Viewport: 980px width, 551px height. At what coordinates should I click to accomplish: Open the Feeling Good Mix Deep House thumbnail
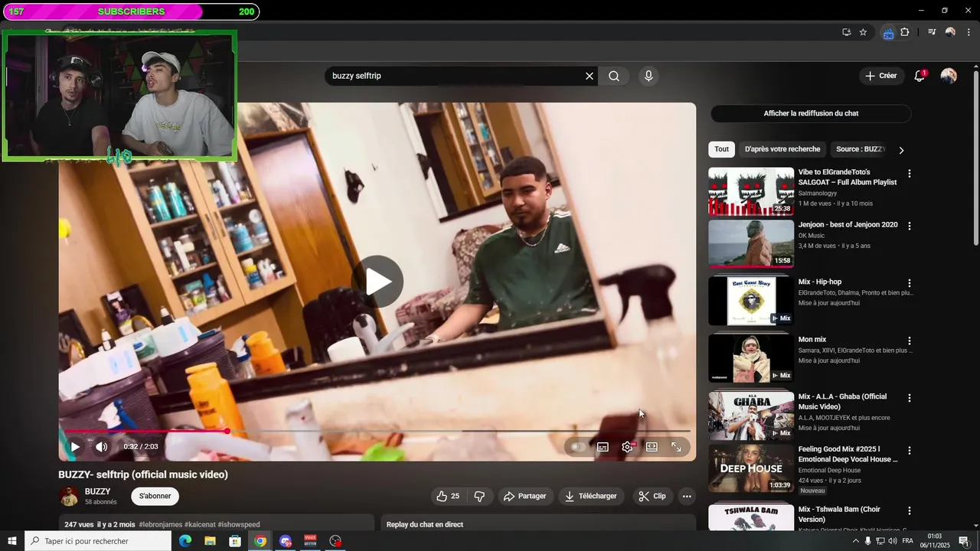(751, 468)
